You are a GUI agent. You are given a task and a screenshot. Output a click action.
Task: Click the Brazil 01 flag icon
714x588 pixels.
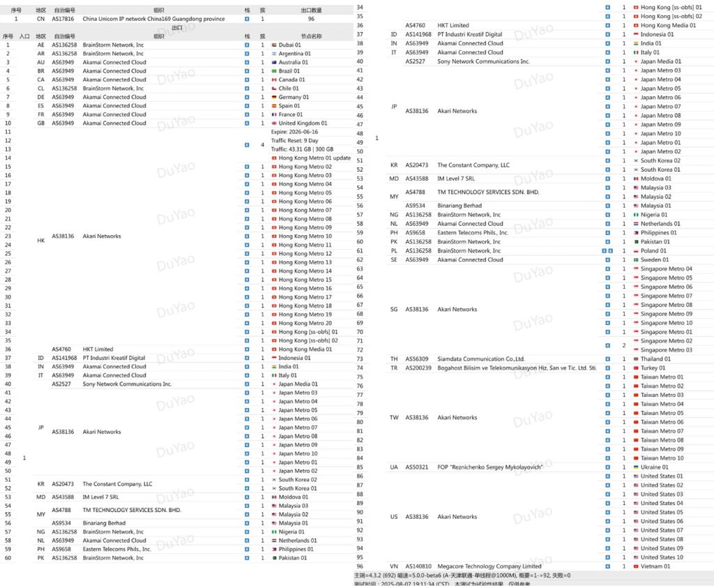pos(274,71)
